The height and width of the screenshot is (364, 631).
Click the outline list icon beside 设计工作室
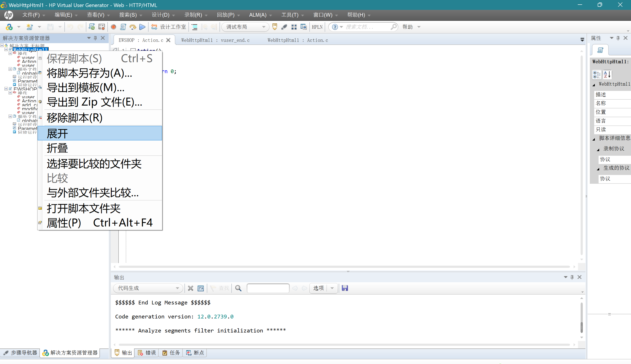195,27
